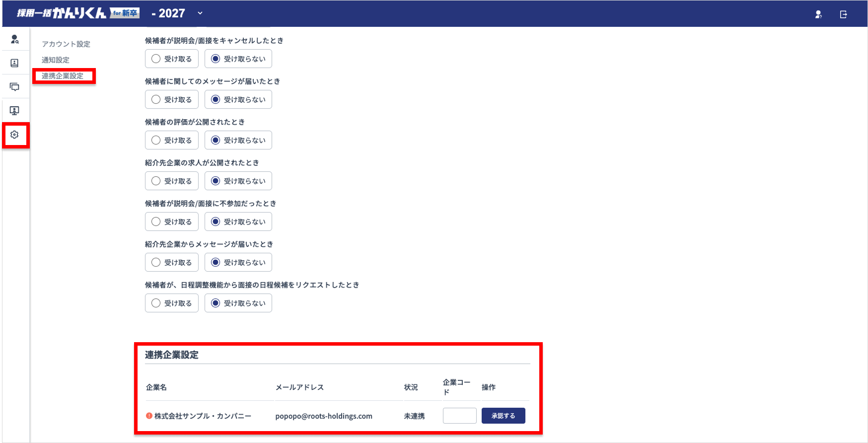
Task: Open the settings gear icon in sidebar
Action: [15, 135]
